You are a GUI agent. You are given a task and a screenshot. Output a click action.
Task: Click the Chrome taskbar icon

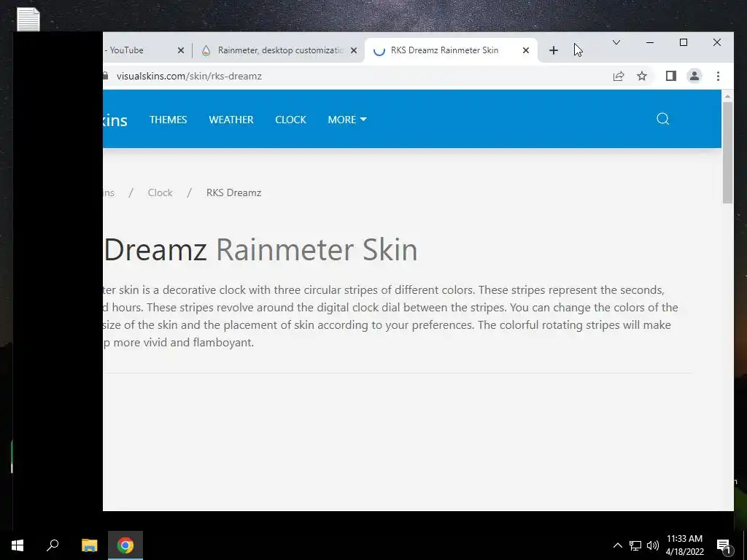(125, 545)
